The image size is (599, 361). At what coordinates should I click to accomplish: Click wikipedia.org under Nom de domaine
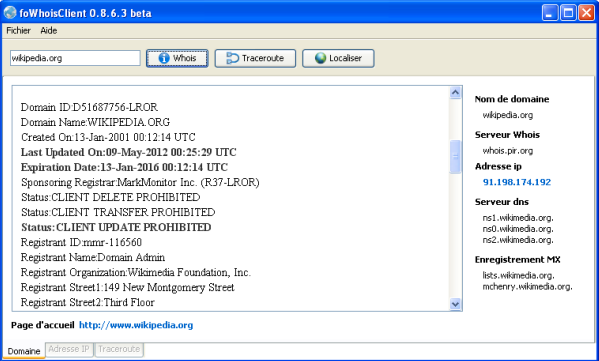[x=508, y=115]
